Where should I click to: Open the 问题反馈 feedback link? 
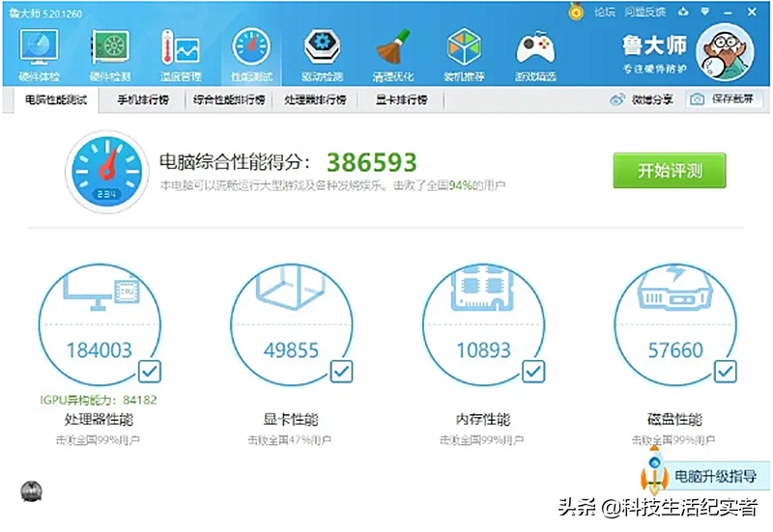tap(644, 12)
